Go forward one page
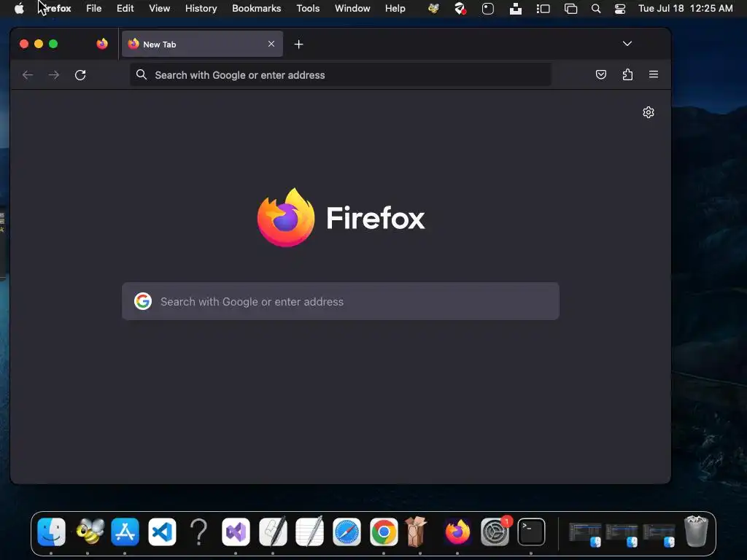747x560 pixels. tap(54, 75)
